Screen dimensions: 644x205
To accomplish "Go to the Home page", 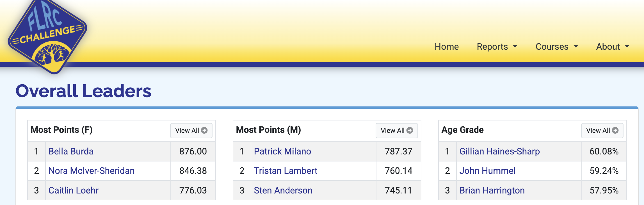I will click(447, 47).
